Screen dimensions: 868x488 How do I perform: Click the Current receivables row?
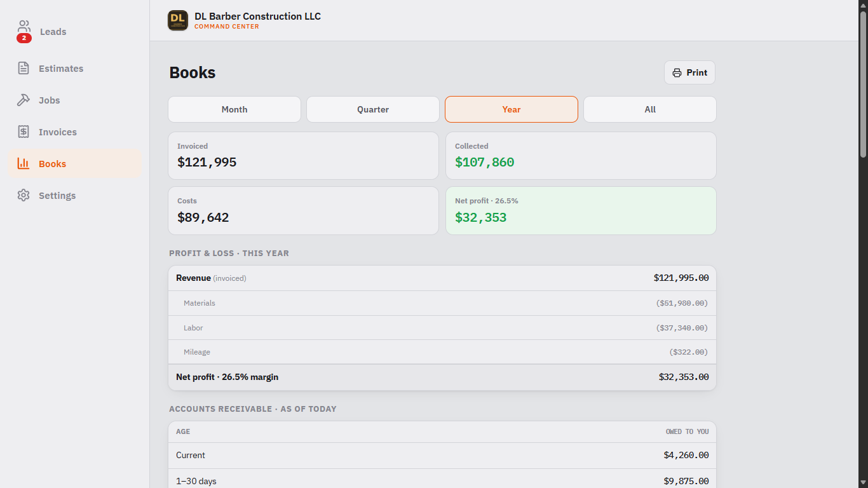coord(442,456)
